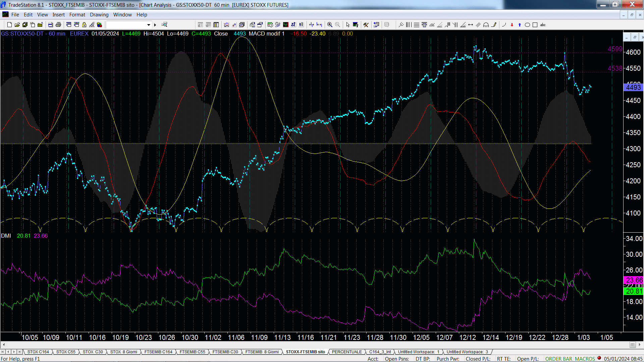Open the Window menu
This screenshot has height=362, width=644.
click(x=122, y=15)
